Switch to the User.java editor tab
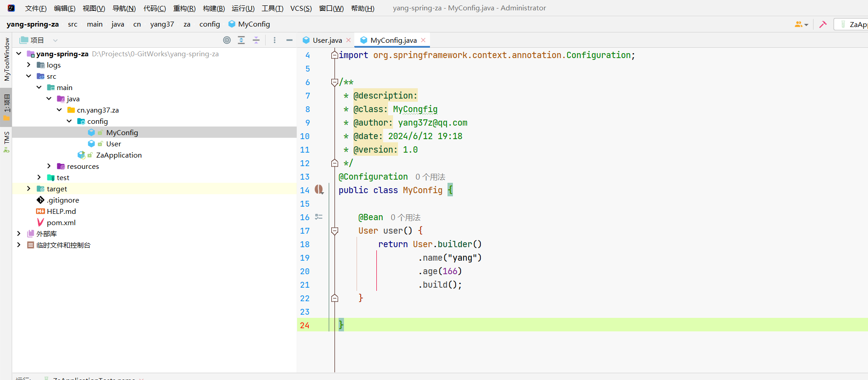The image size is (868, 380). click(x=327, y=40)
